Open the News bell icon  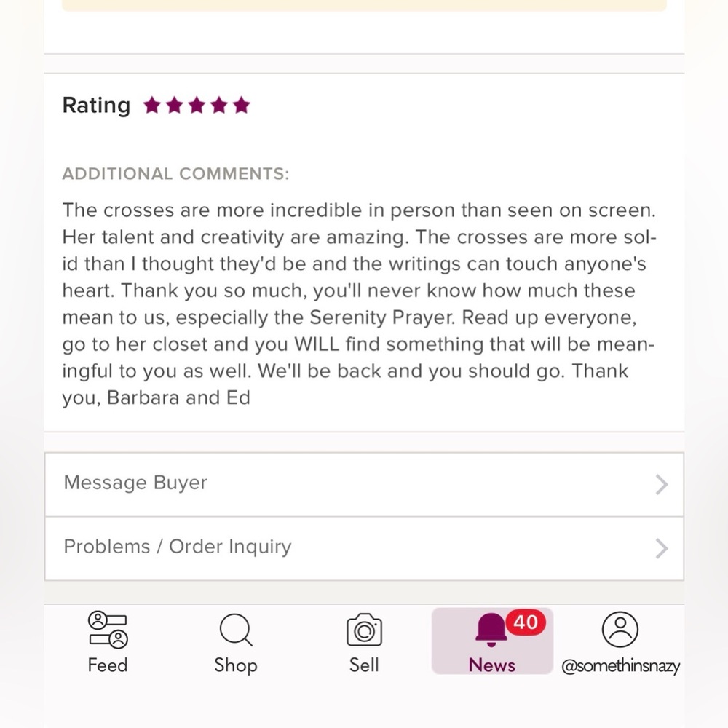pyautogui.click(x=491, y=630)
